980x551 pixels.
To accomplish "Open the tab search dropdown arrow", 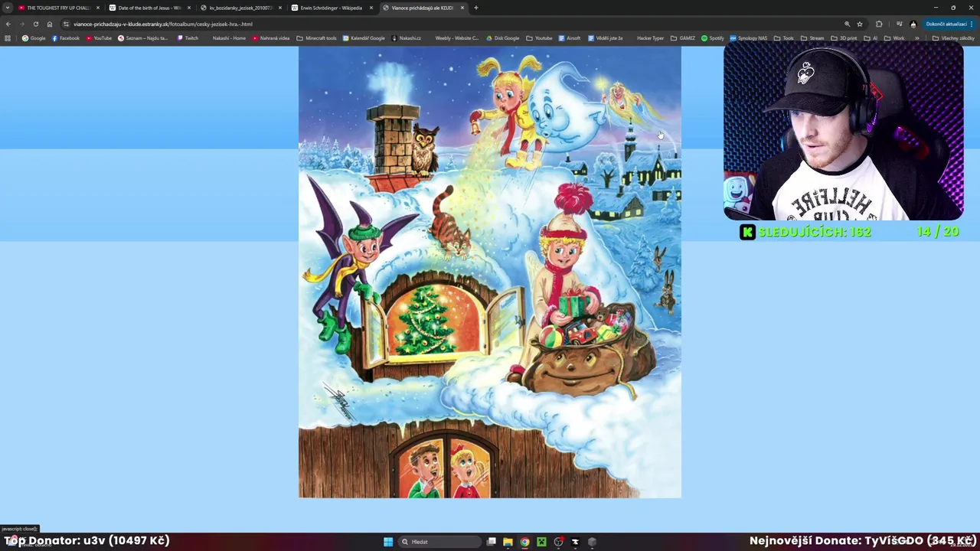I will pyautogui.click(x=8, y=8).
